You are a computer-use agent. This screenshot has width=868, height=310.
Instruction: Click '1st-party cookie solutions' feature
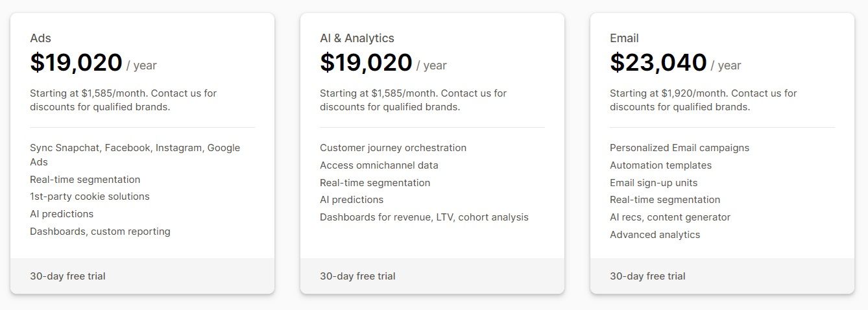90,197
